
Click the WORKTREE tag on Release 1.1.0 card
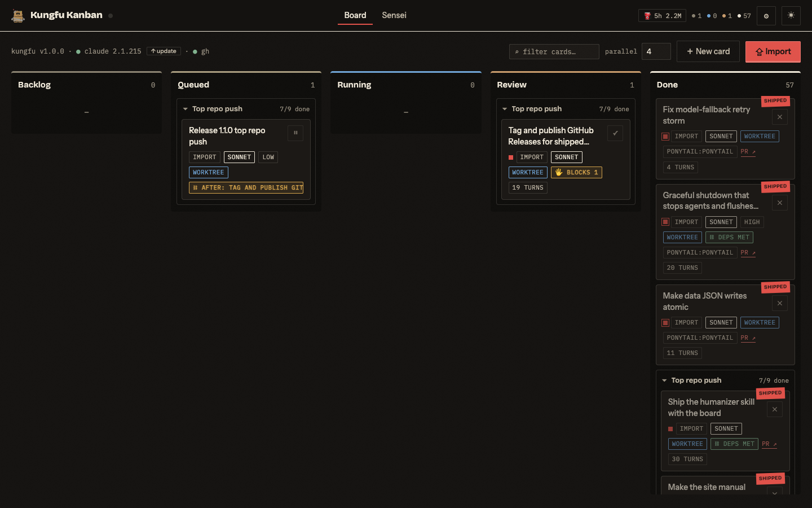coord(209,173)
